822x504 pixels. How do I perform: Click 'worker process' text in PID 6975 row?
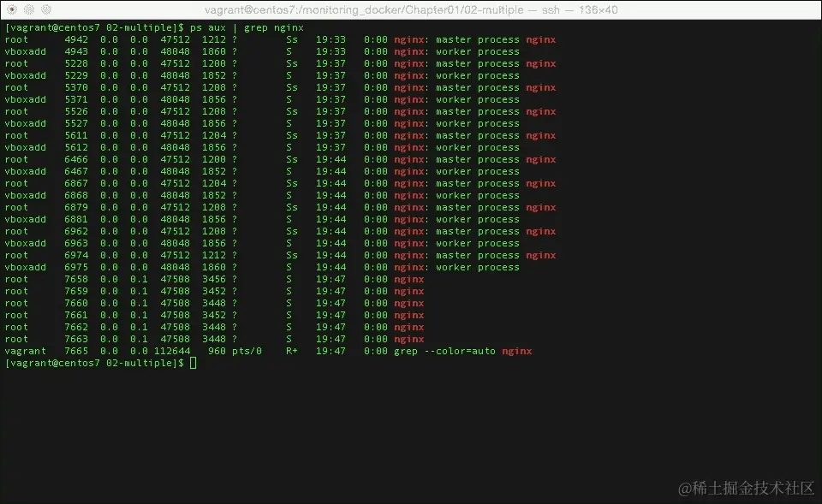coord(478,267)
